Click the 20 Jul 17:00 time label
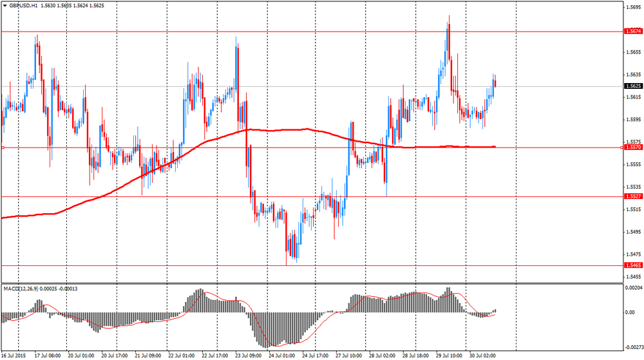The height and width of the screenshot is (360, 644). pos(115,355)
